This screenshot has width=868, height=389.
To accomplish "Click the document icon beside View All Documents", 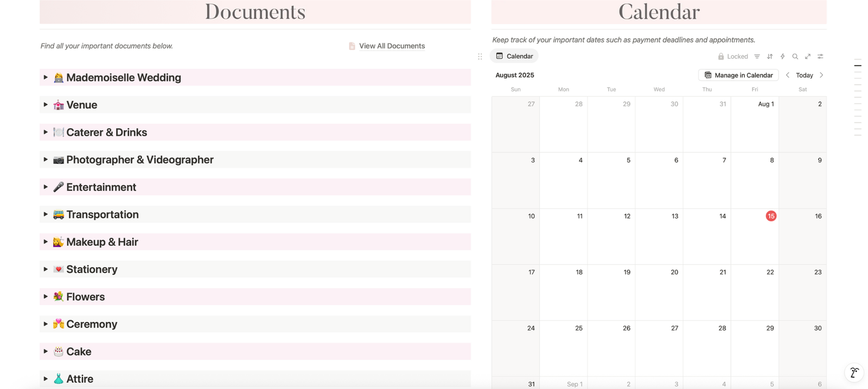I will 352,46.
